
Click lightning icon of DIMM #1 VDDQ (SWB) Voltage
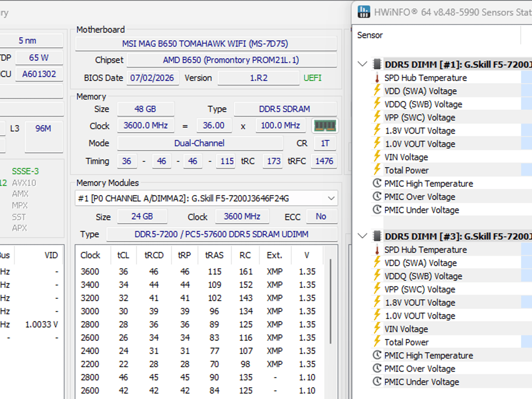tap(377, 104)
